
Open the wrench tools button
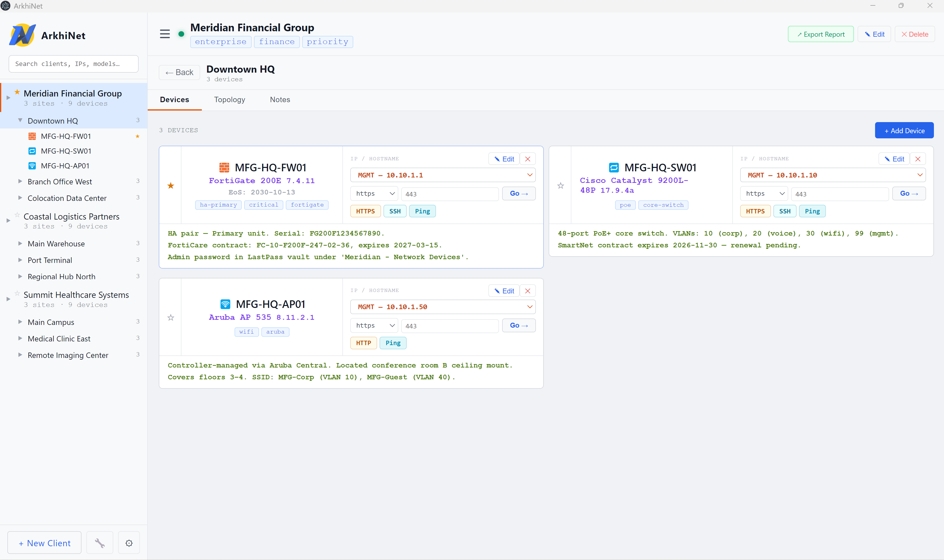click(x=100, y=543)
